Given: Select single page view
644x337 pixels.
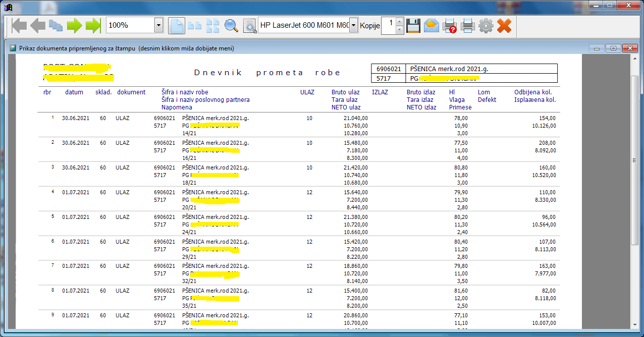Looking at the screenshot, I should [x=176, y=26].
